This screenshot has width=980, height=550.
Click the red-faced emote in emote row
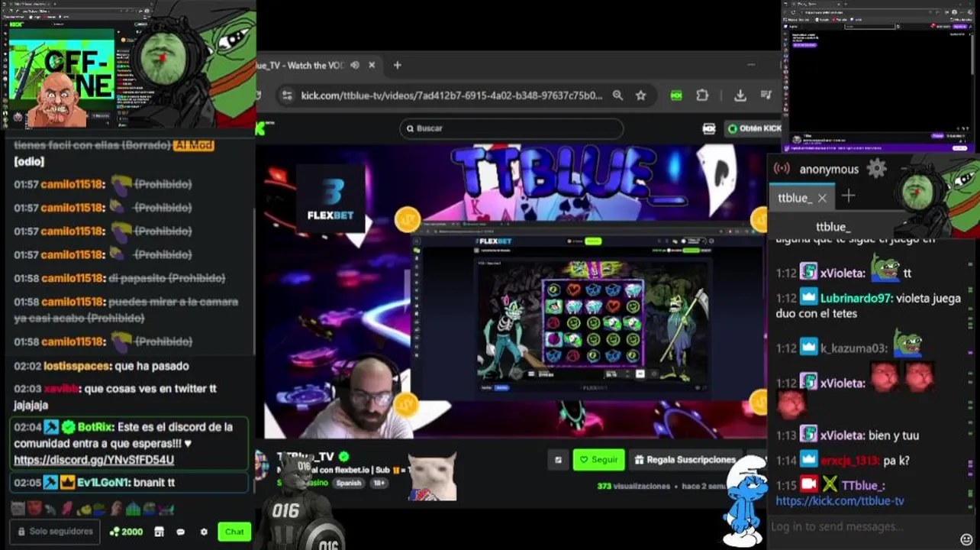[33, 509]
